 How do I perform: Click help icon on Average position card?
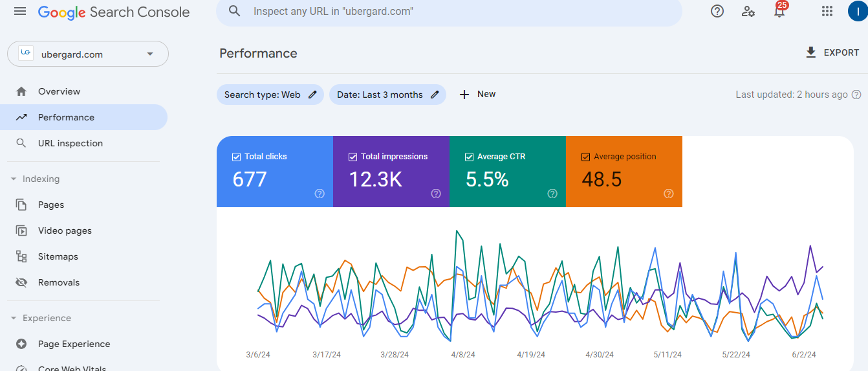(669, 194)
